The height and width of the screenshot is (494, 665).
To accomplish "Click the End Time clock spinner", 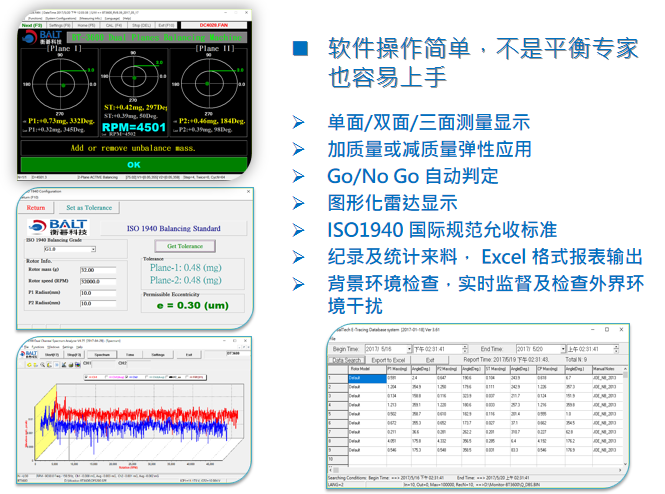I will 616,349.
